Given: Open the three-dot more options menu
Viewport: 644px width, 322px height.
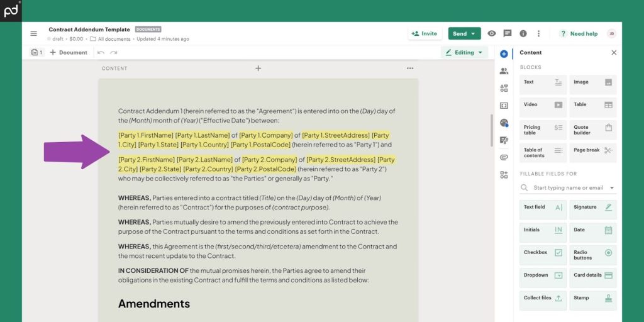Looking at the screenshot, I should [x=538, y=33].
